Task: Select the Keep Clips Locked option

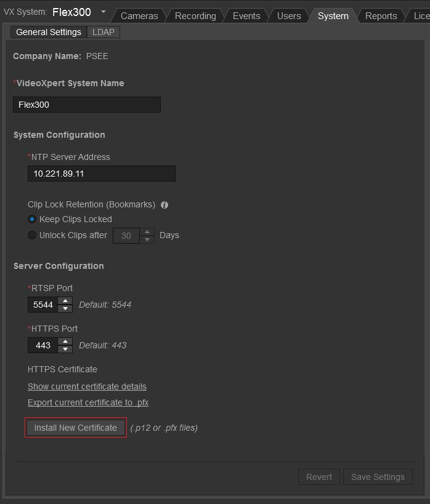Action: coord(33,219)
